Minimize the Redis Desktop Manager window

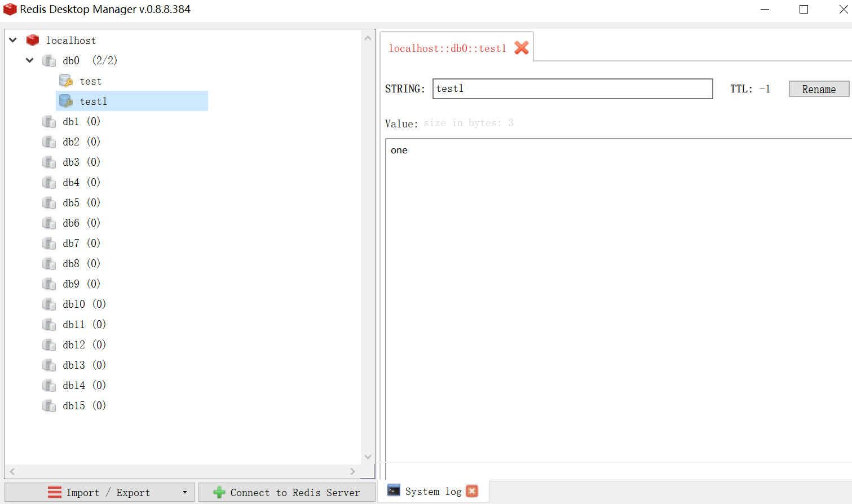(765, 9)
